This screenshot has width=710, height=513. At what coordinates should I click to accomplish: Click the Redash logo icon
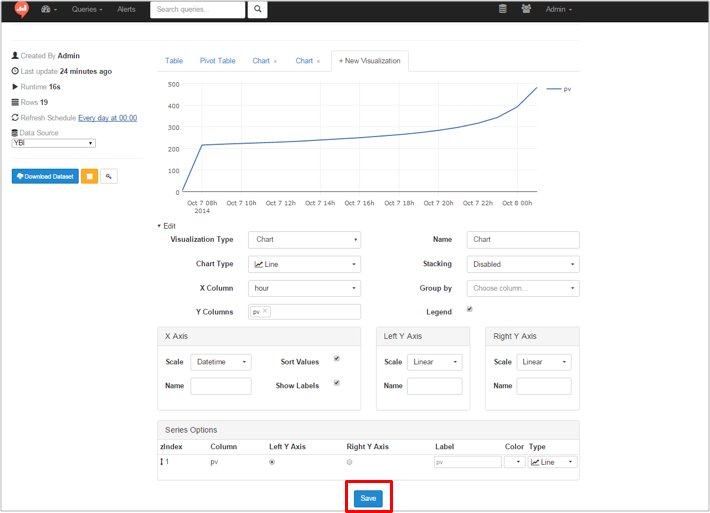(x=21, y=9)
